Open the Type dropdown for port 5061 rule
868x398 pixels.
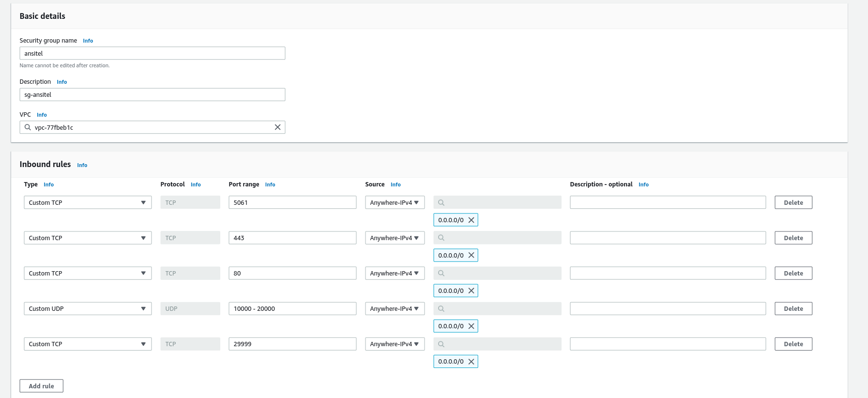[x=88, y=202]
